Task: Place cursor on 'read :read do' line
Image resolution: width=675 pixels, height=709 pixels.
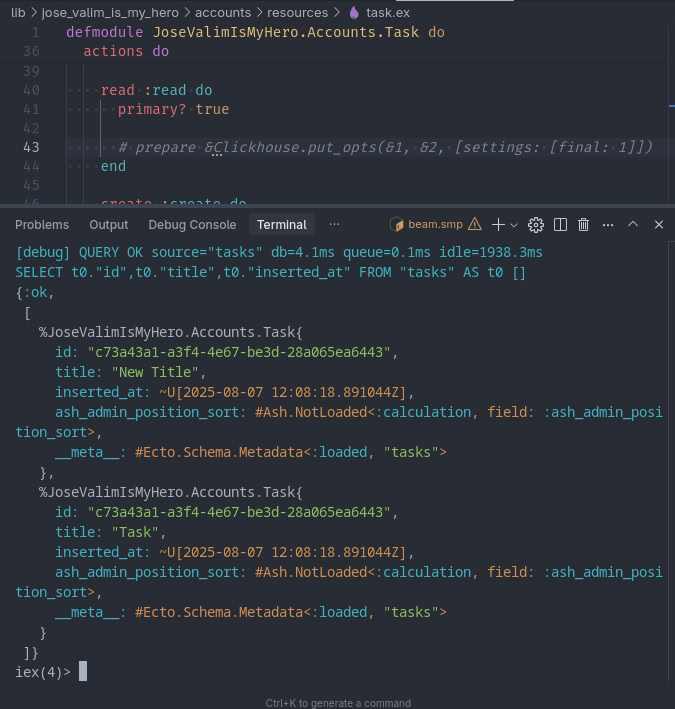Action: point(156,90)
